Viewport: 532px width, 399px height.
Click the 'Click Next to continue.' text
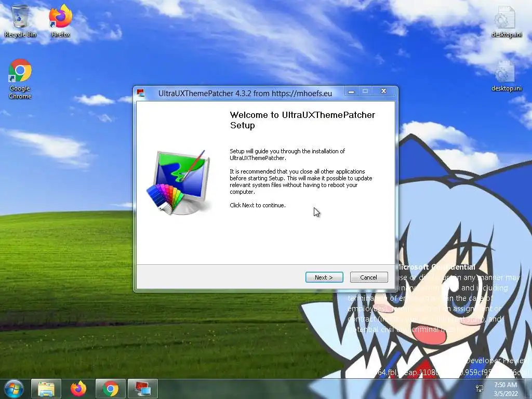point(258,205)
